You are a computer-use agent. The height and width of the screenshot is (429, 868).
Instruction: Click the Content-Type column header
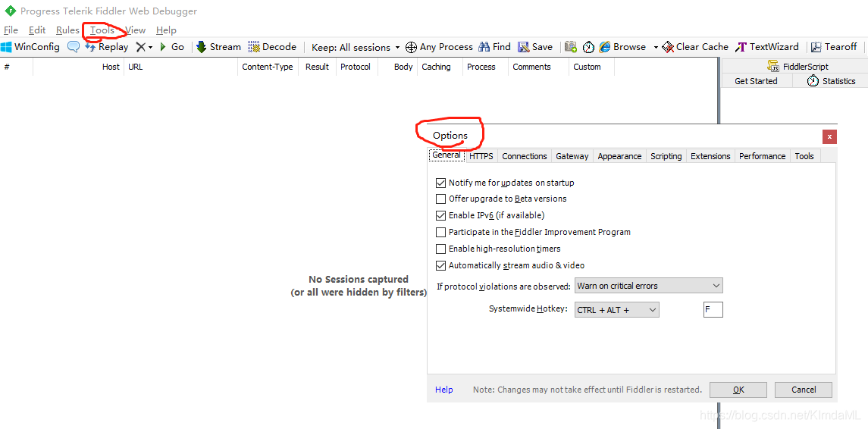pyautogui.click(x=268, y=67)
